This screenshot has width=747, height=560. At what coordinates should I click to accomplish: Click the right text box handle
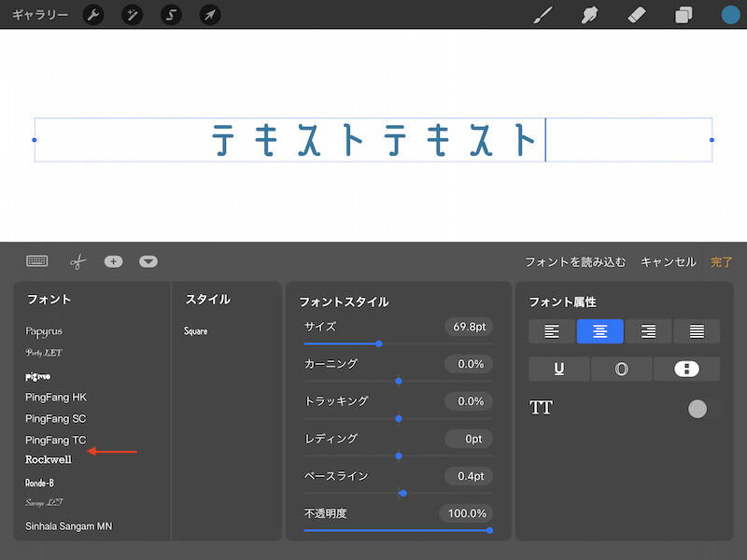[712, 140]
